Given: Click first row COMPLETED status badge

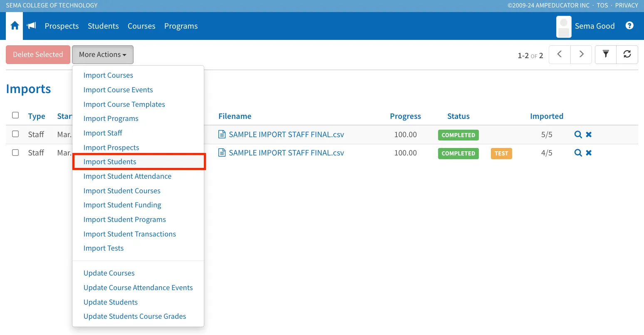Looking at the screenshot, I should (458, 135).
